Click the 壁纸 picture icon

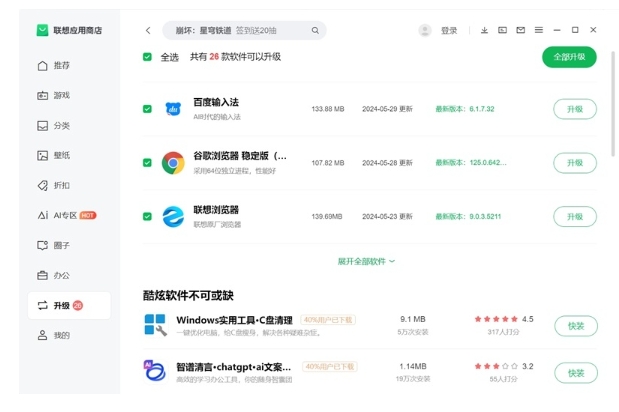point(42,155)
